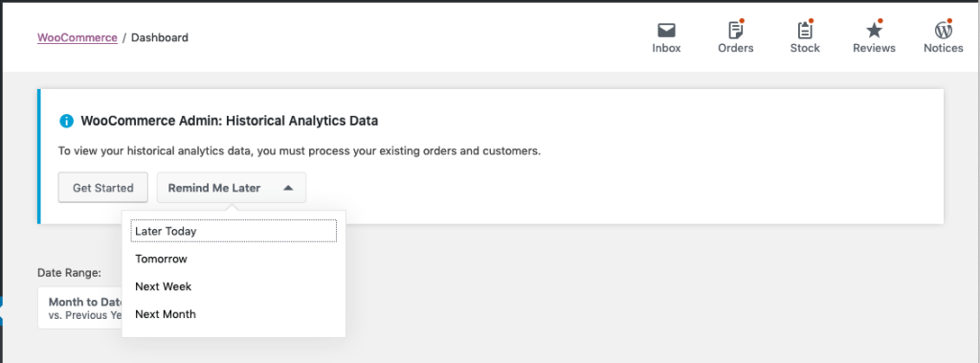Choose Tomorrow in the reminder menu
Screen dimensions: 980x363
(234, 259)
